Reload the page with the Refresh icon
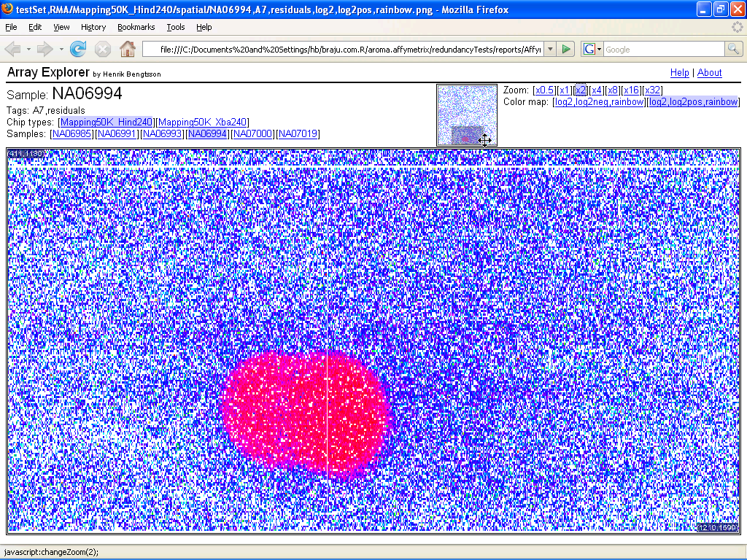 (x=78, y=49)
